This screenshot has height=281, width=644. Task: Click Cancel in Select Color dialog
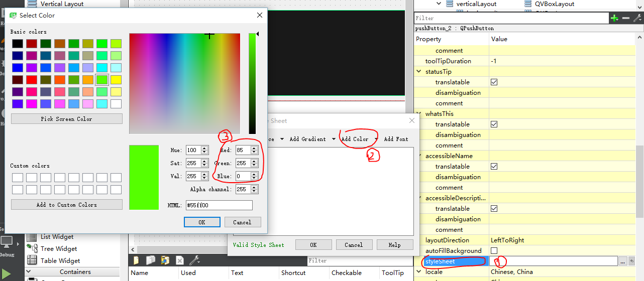click(x=242, y=222)
